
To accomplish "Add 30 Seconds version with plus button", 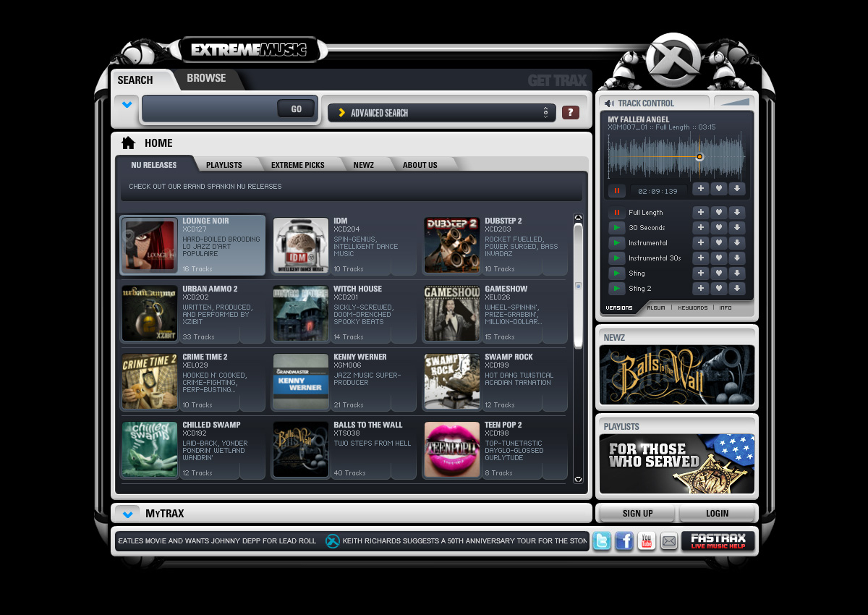I will (700, 228).
